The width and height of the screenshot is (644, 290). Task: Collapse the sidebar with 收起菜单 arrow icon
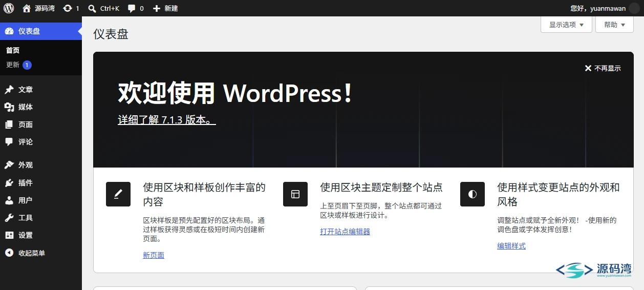[9, 253]
